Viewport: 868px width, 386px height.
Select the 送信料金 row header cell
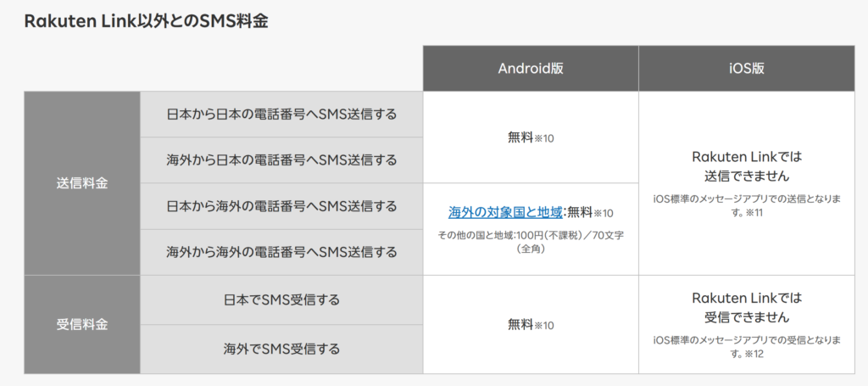(x=82, y=183)
